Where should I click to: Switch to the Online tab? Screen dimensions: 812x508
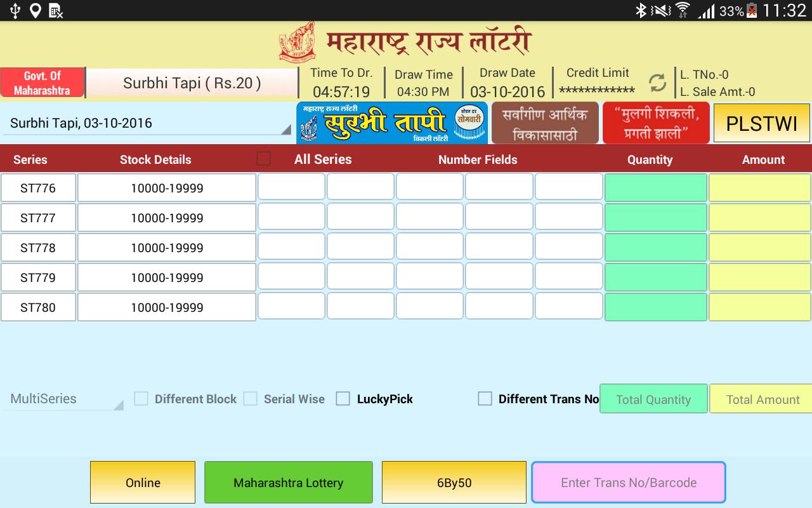coord(143,483)
